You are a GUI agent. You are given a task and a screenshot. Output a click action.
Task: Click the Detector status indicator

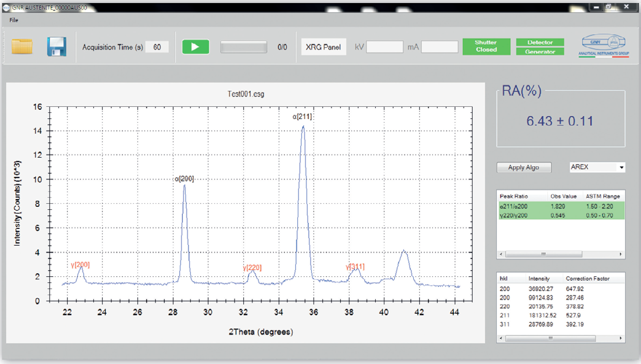(540, 42)
